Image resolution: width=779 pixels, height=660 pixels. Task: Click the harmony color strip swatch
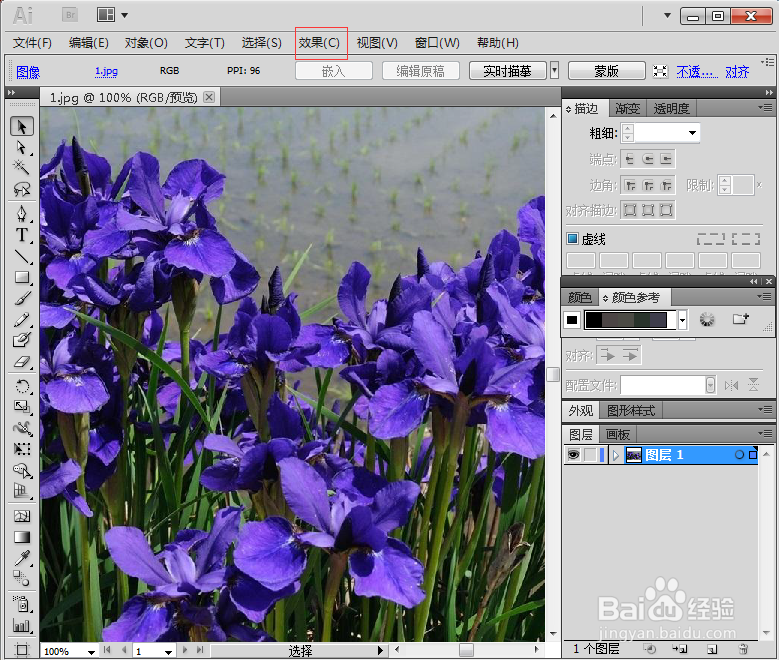(630, 320)
